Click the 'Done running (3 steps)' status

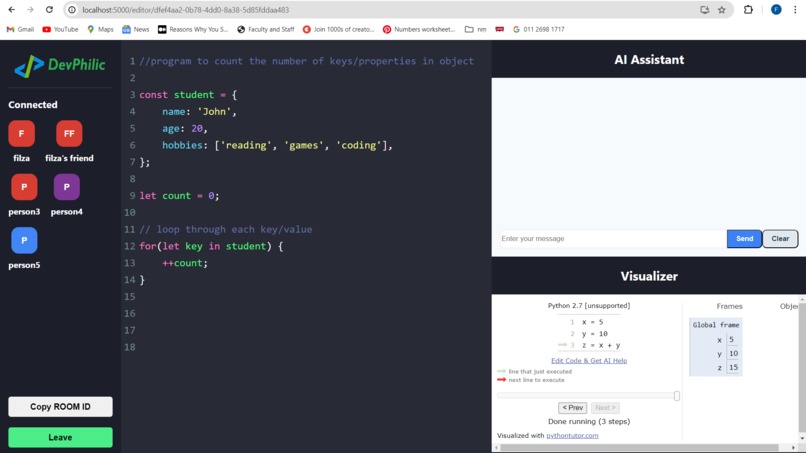click(x=589, y=421)
